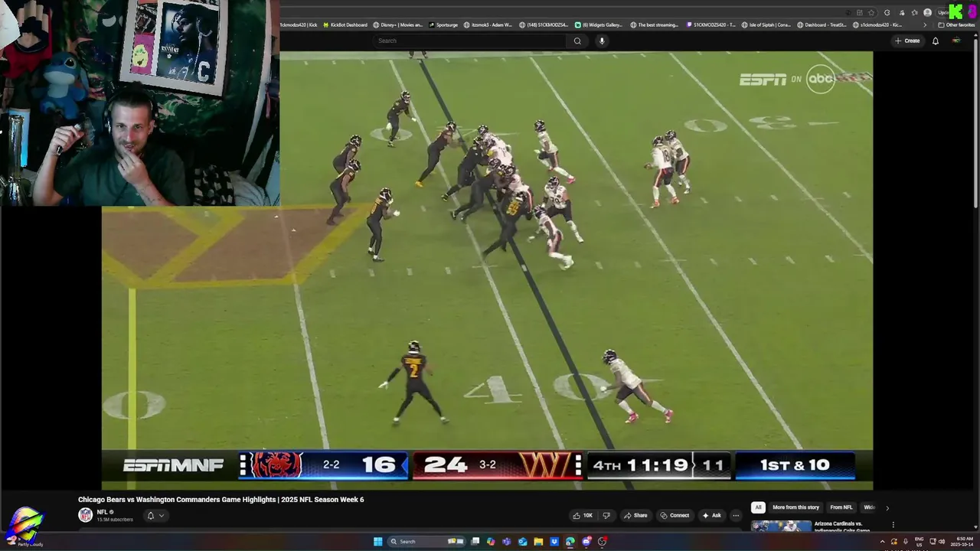Screen dimensions: 980x551
Task: Open Microsoft Teams taskbar icon
Action: (506, 542)
